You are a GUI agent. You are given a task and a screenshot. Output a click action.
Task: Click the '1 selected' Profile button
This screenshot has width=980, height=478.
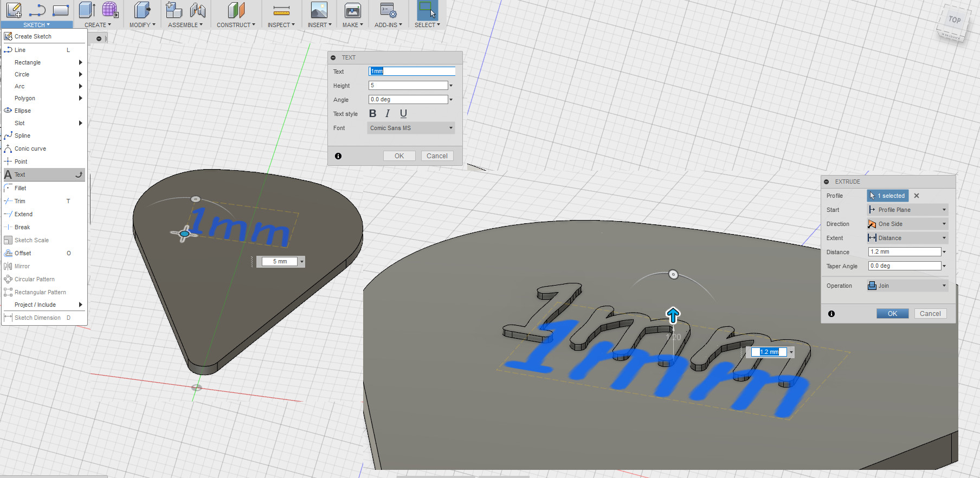[888, 196]
